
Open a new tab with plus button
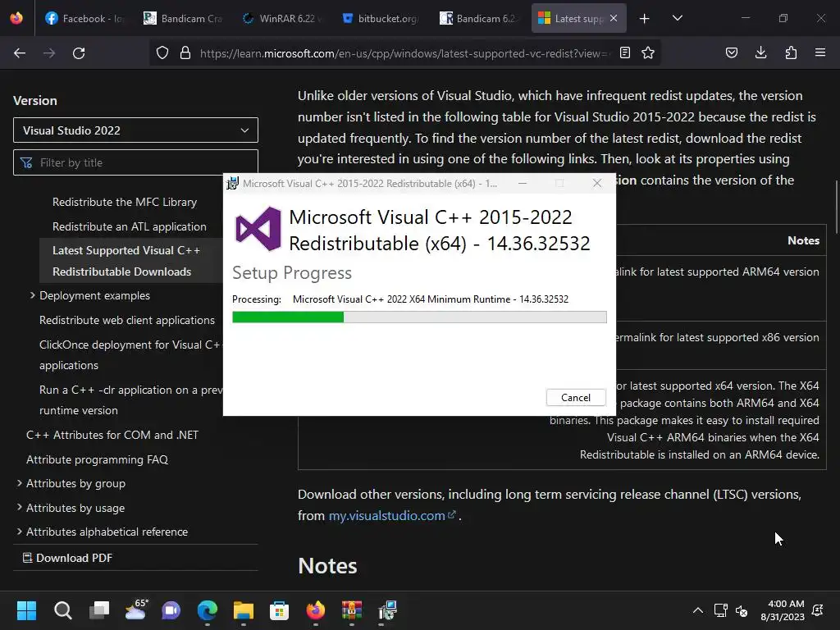(x=645, y=19)
